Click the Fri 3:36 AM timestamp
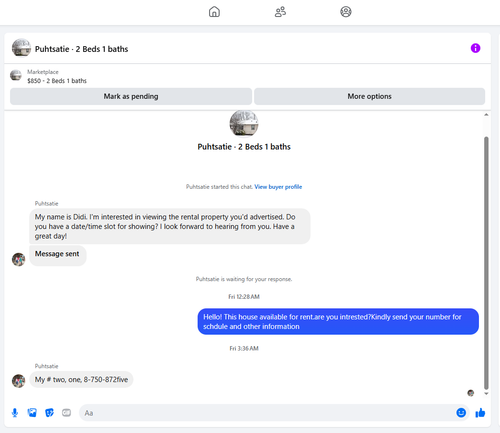Screen dimensions: 500x433 [x=244, y=348]
